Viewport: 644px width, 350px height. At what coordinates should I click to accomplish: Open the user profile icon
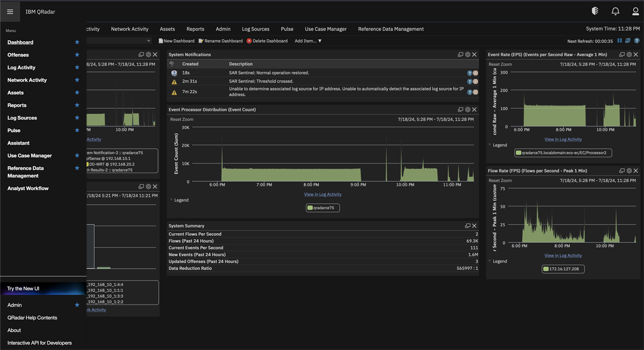tap(635, 11)
